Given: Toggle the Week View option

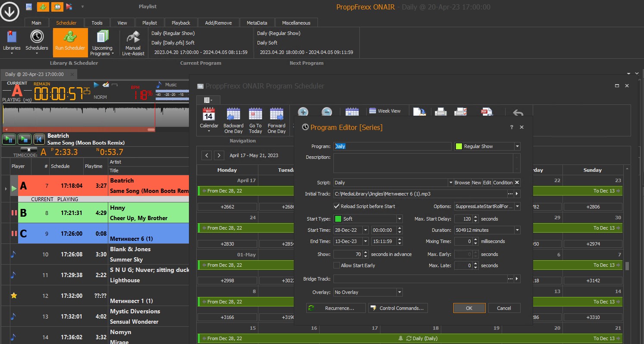Looking at the screenshot, I should tap(385, 111).
